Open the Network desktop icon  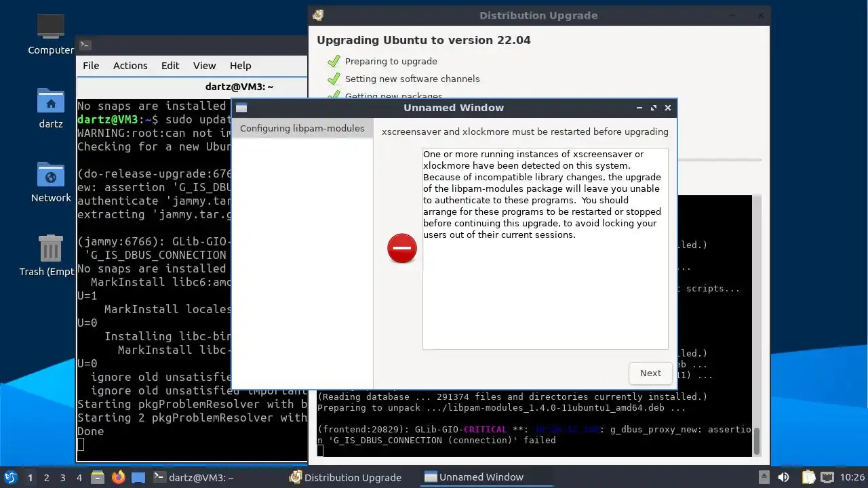[51, 182]
